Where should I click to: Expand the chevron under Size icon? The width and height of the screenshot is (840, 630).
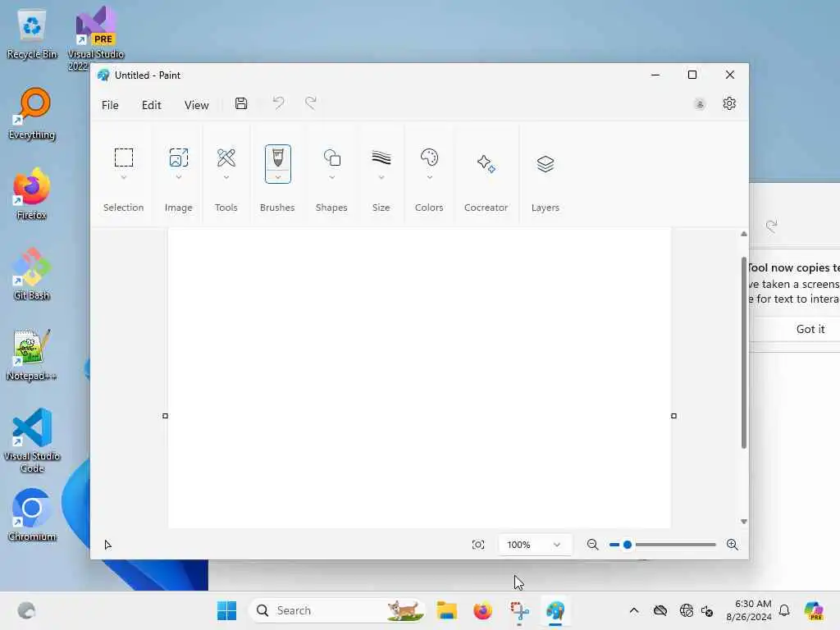point(381,177)
